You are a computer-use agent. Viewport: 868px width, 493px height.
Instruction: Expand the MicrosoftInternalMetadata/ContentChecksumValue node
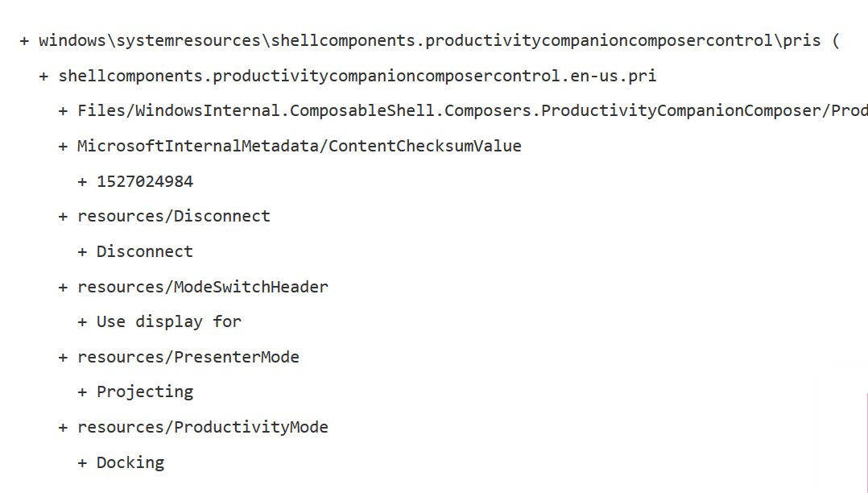(63, 146)
